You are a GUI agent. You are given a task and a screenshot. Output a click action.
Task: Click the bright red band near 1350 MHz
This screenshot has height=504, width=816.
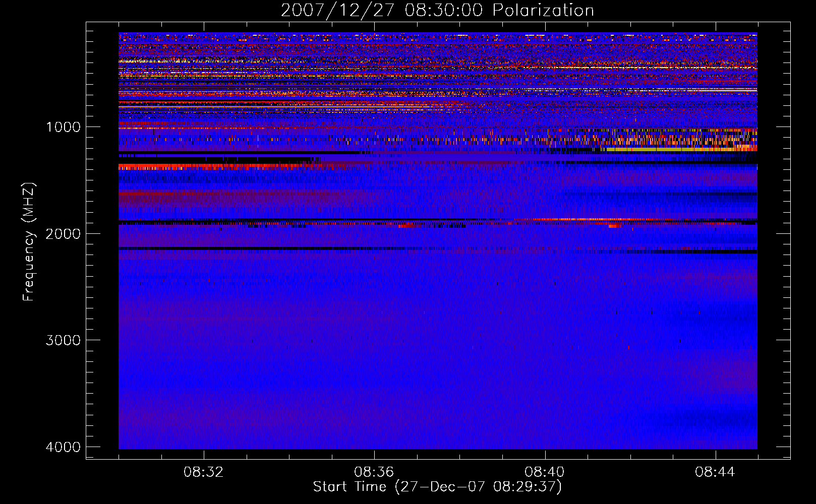point(212,166)
